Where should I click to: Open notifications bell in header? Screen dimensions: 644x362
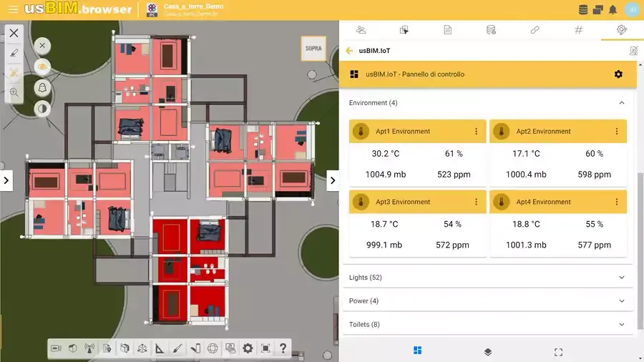pos(613,9)
